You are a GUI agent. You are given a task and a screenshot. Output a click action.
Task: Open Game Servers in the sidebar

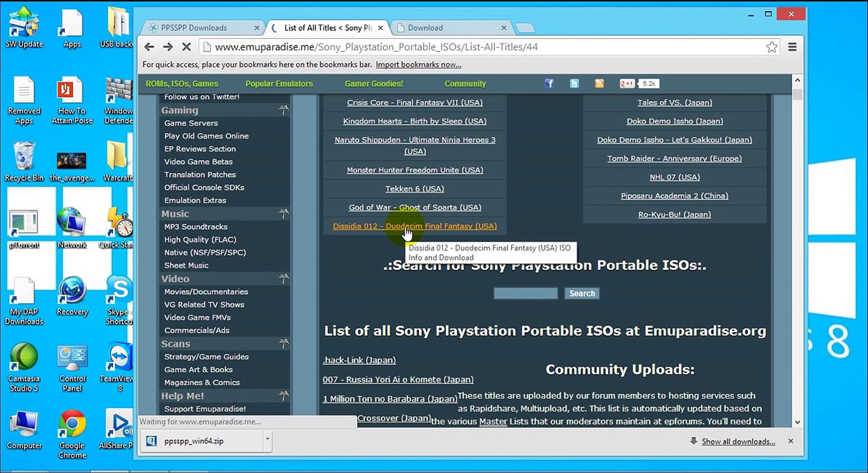pyautogui.click(x=191, y=123)
